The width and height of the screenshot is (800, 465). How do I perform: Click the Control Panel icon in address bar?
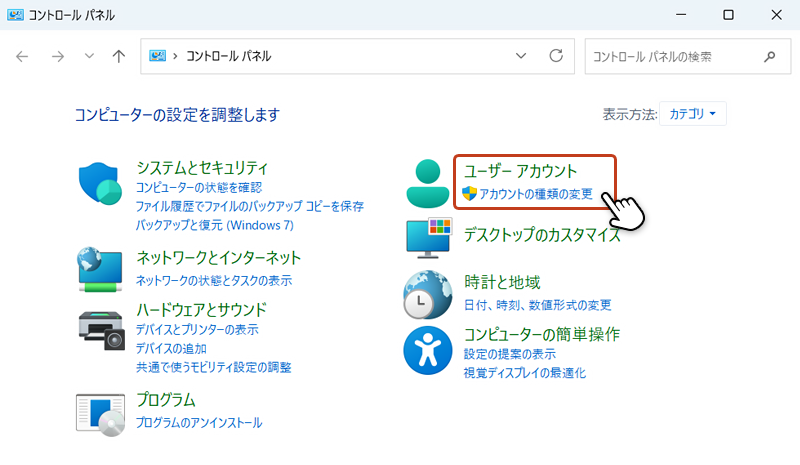coord(157,56)
